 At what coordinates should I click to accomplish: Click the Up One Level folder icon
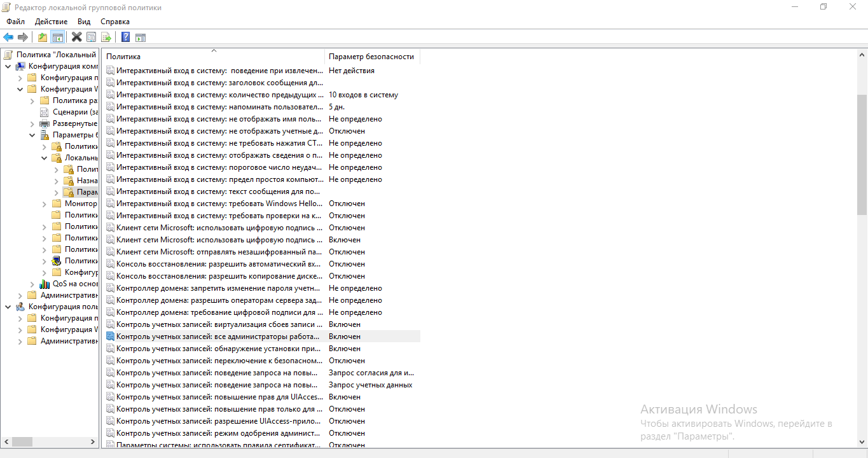tap(42, 37)
